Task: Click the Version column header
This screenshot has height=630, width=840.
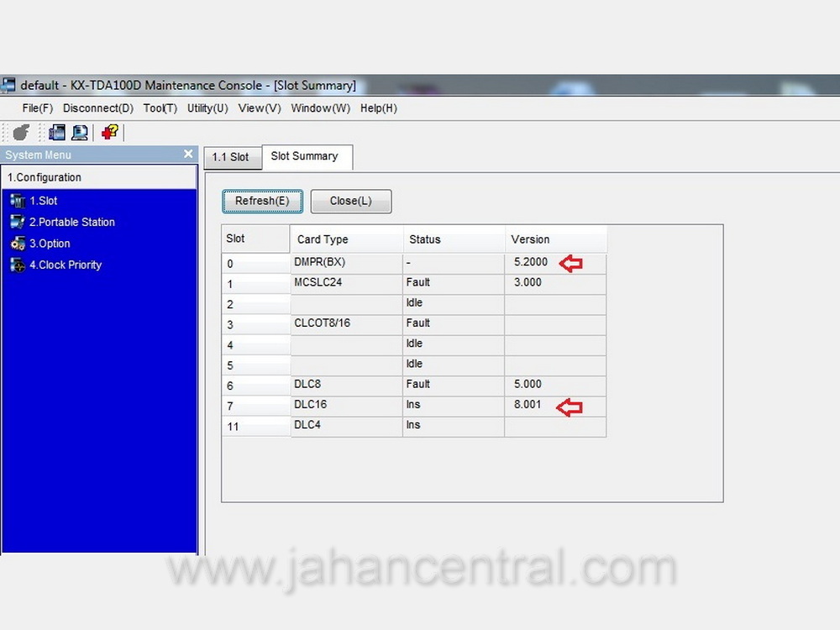Action: tap(530, 239)
